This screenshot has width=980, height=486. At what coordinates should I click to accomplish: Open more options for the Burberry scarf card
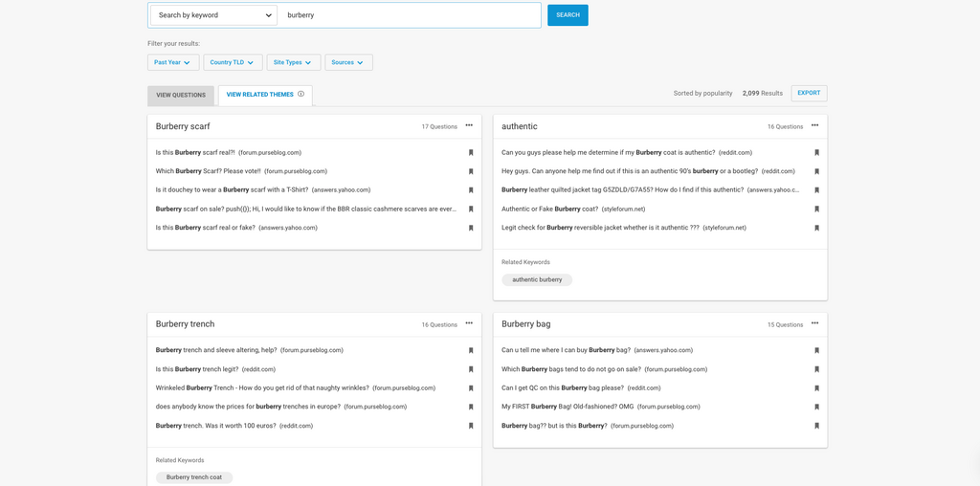click(469, 125)
